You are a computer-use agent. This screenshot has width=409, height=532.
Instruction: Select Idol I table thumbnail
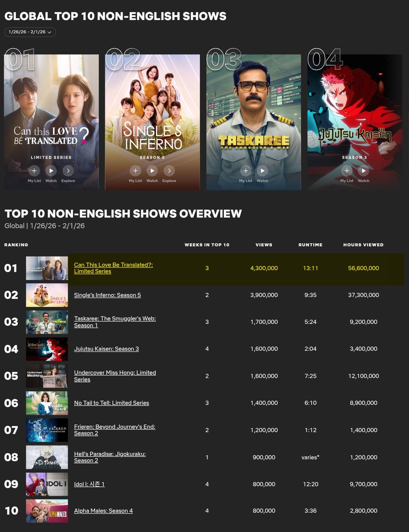click(47, 484)
